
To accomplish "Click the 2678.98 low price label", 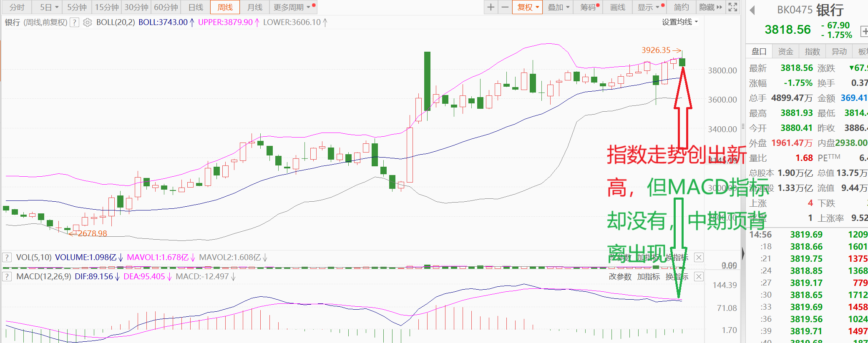I will pyautogui.click(x=93, y=233).
